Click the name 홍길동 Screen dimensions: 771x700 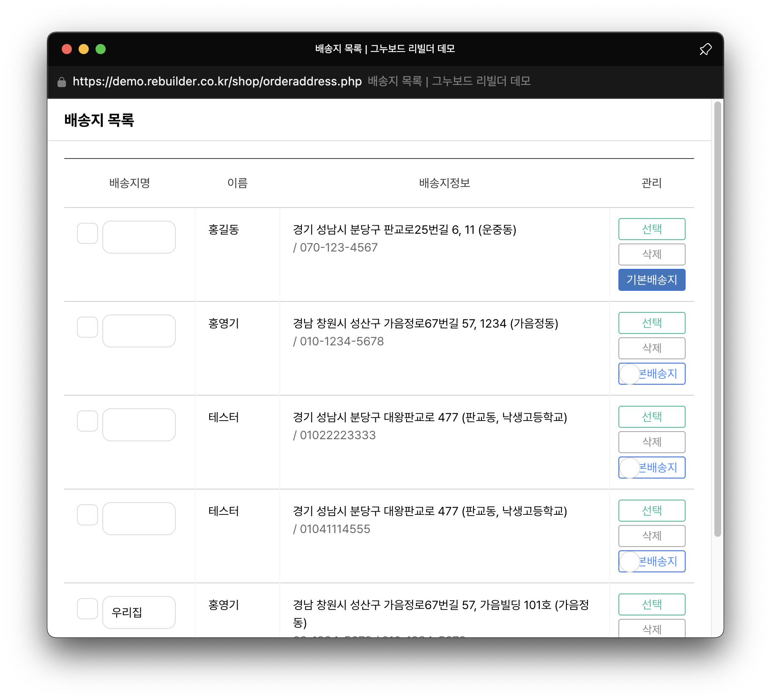click(224, 230)
